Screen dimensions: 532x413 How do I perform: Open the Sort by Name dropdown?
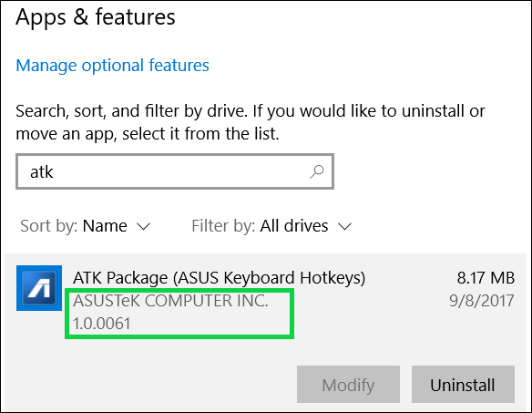pyautogui.click(x=85, y=226)
